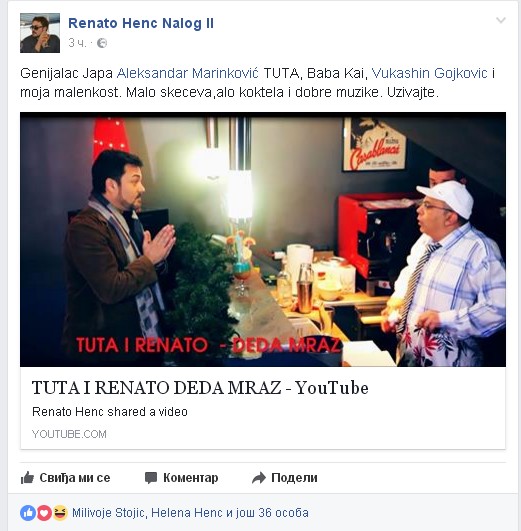Play the Tuta i Renato video thumbnail
The image size is (521, 531).
(263, 240)
